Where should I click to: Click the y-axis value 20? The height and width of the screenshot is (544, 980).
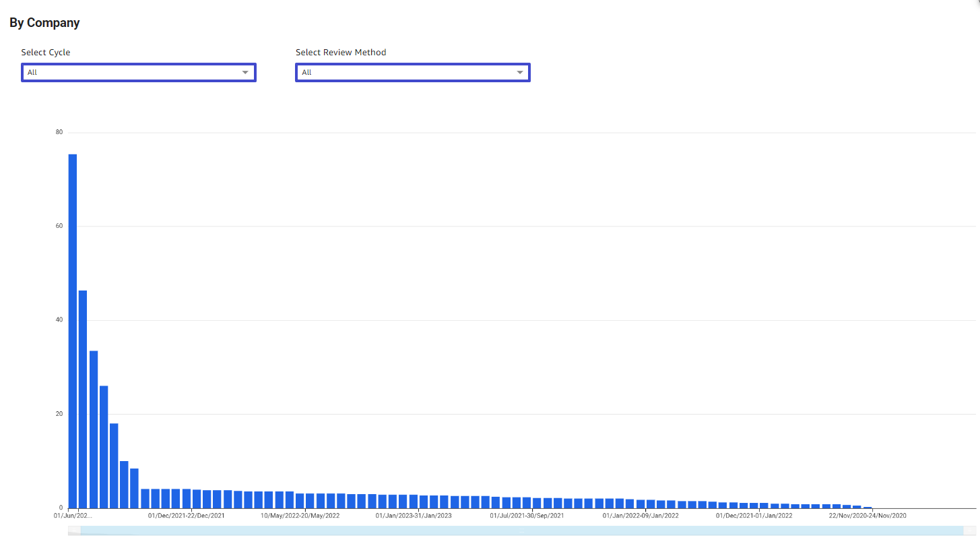(x=59, y=414)
